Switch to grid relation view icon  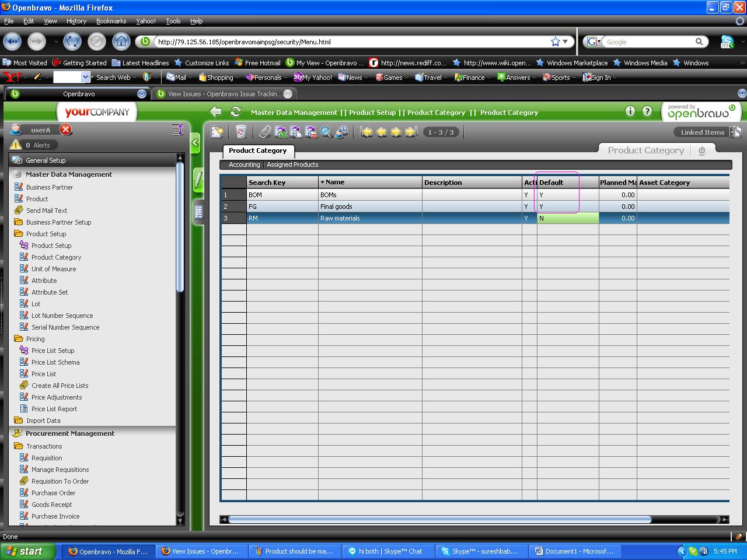pos(198,212)
